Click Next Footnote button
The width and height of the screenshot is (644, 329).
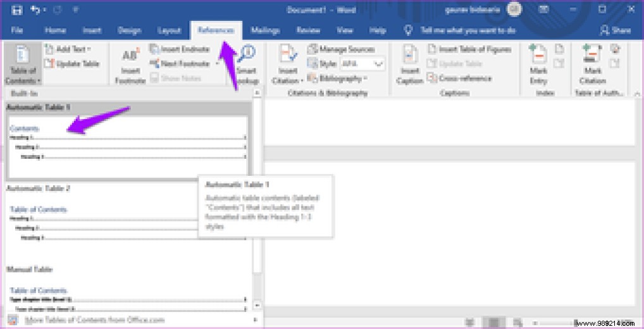(180, 64)
